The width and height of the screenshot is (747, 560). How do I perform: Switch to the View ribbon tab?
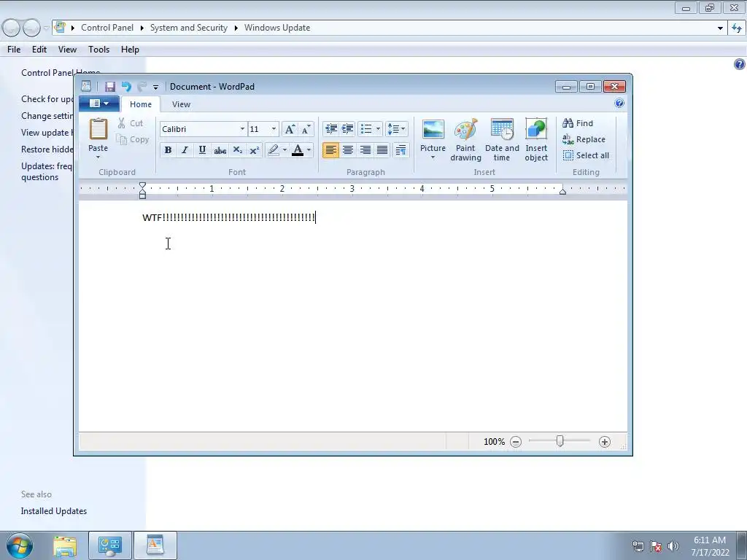coord(181,104)
